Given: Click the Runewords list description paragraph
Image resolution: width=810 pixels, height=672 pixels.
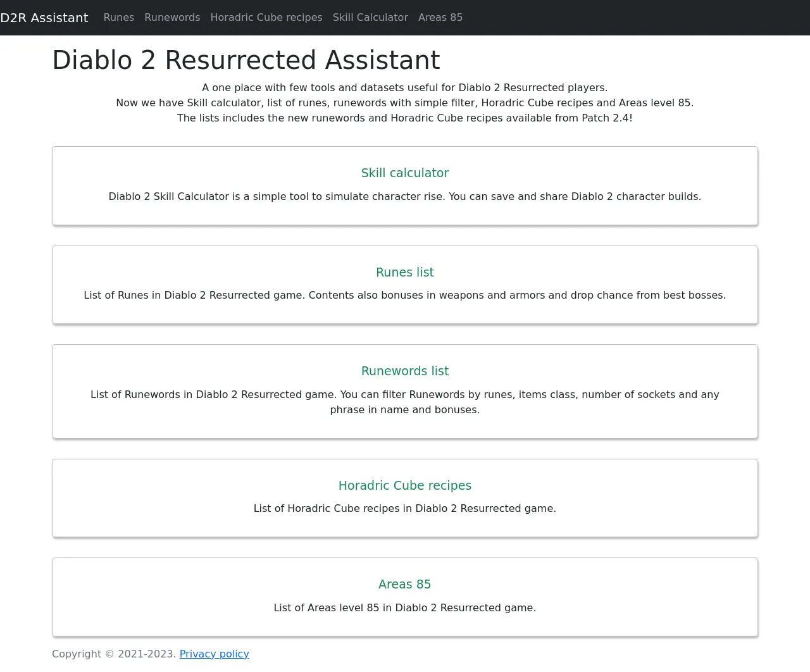Looking at the screenshot, I should click(x=405, y=402).
